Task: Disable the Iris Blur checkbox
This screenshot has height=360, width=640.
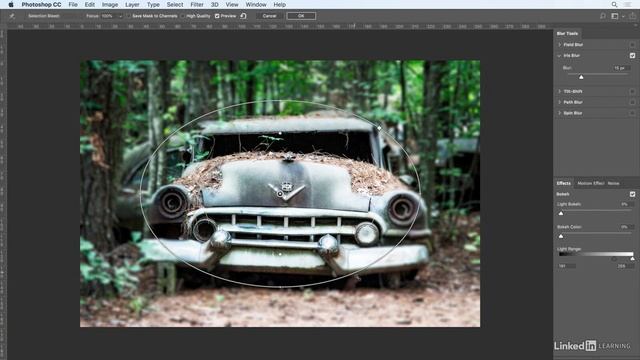Action: (x=632, y=56)
